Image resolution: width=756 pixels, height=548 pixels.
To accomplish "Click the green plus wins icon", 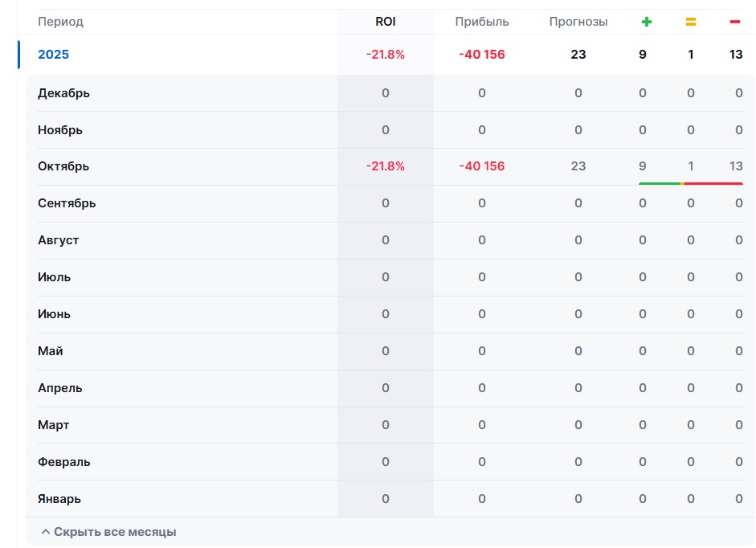I will point(646,22).
